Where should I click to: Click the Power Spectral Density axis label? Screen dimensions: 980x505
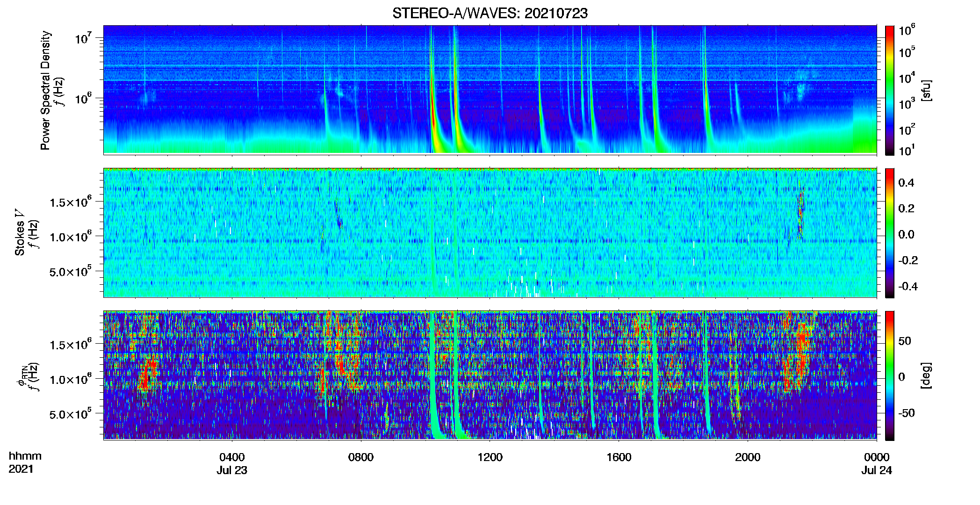pyautogui.click(x=45, y=90)
